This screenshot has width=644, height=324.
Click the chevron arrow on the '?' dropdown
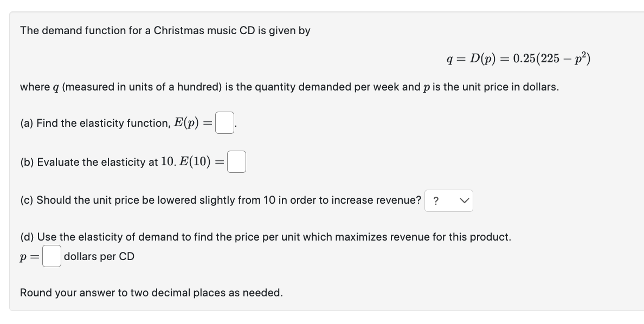(x=465, y=200)
